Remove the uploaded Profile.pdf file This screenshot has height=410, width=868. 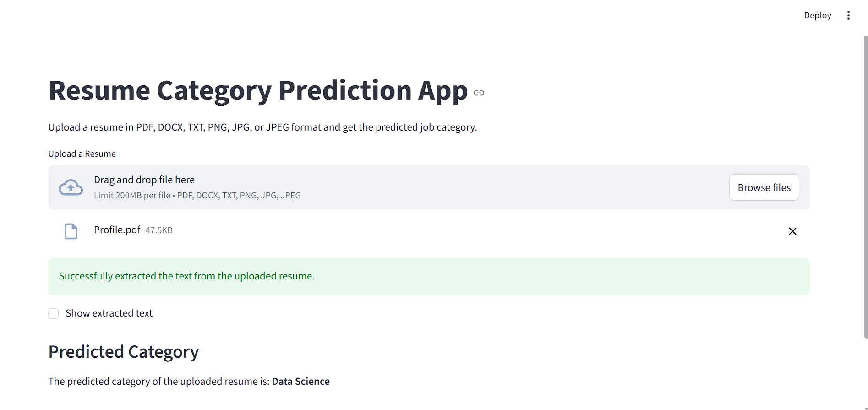[792, 231]
